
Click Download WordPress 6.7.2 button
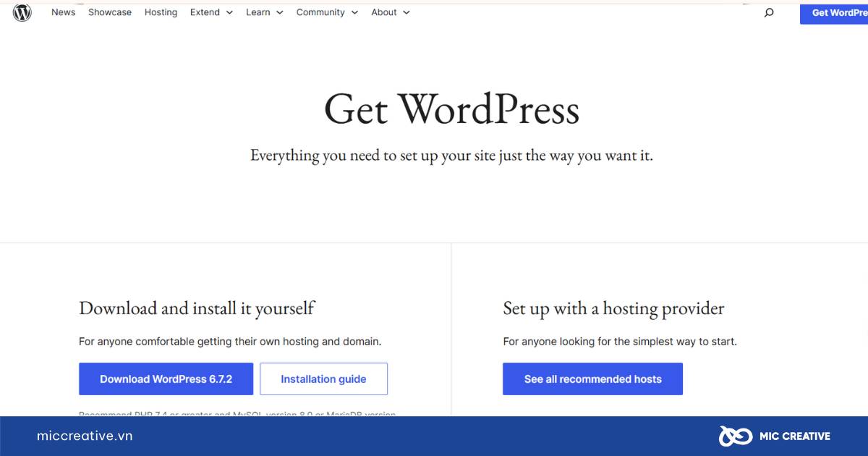(166, 379)
